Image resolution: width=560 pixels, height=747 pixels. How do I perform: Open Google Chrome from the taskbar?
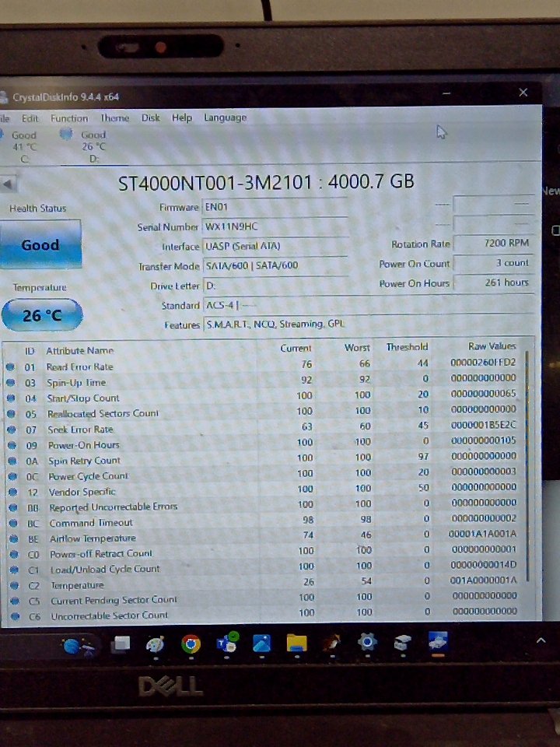pyautogui.click(x=191, y=644)
